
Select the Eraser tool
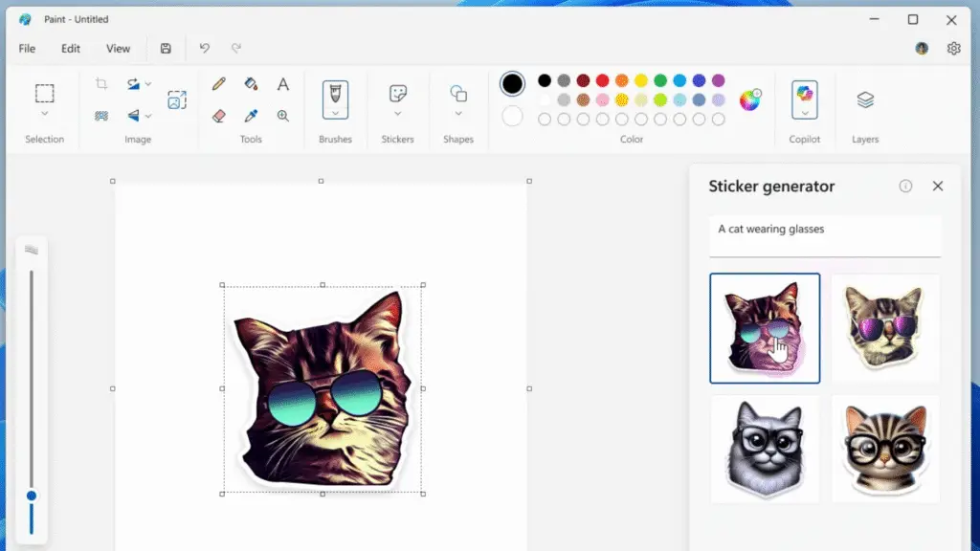[x=219, y=116]
